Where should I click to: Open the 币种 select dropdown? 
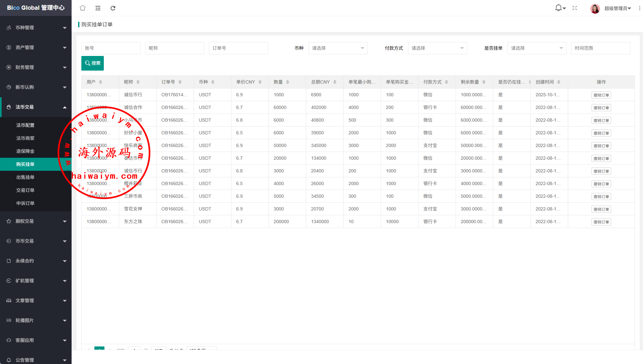pos(338,48)
